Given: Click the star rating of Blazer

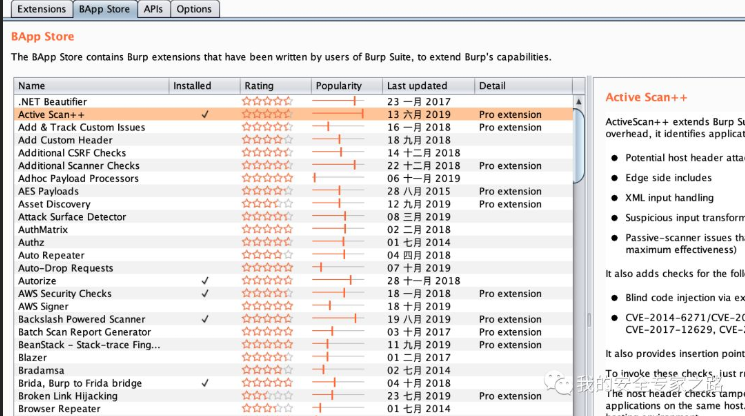Looking at the screenshot, I should 267,357.
